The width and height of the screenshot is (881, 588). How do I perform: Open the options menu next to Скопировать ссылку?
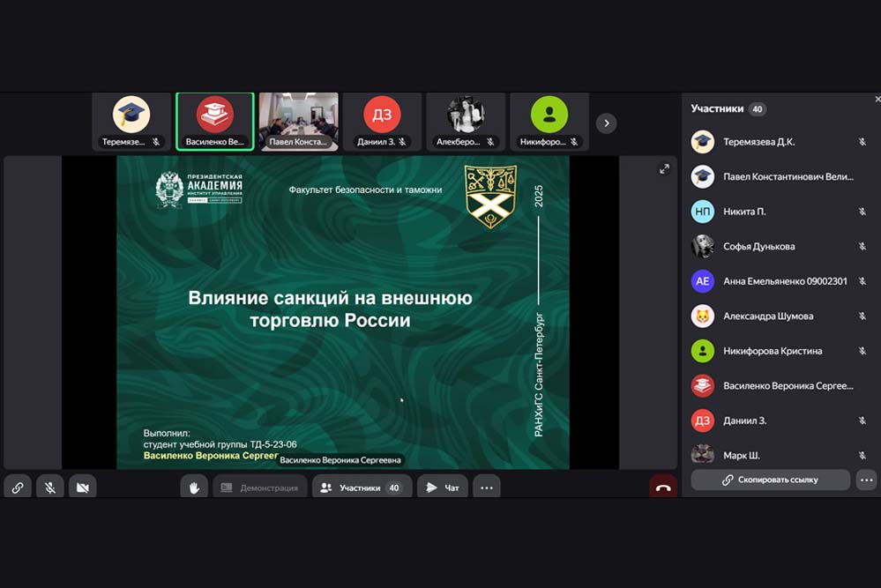tap(866, 480)
